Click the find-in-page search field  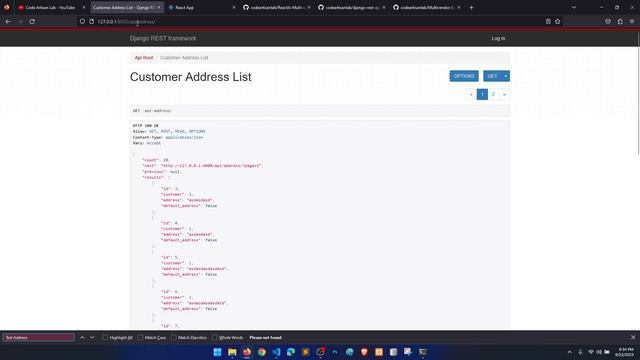(x=39, y=338)
